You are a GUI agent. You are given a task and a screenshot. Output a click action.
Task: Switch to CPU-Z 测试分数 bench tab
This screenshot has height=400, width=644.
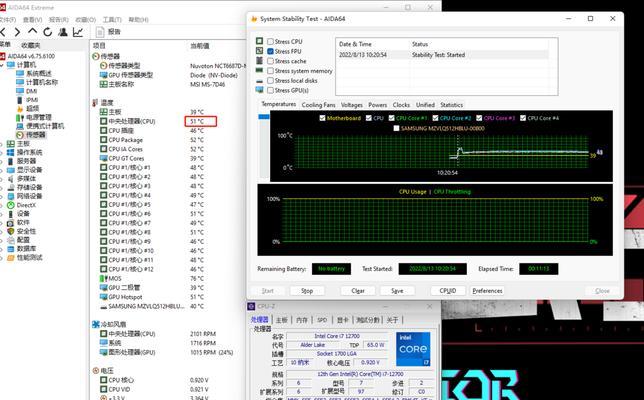tap(368, 320)
